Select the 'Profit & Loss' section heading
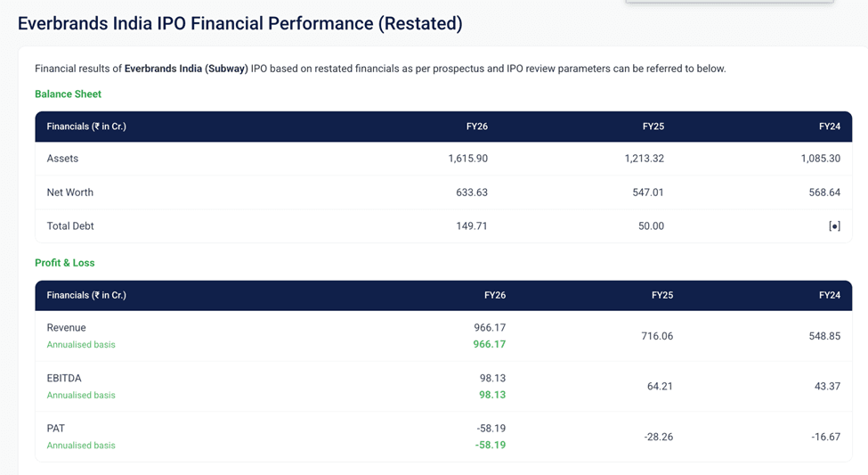The height and width of the screenshot is (475, 868). point(65,263)
